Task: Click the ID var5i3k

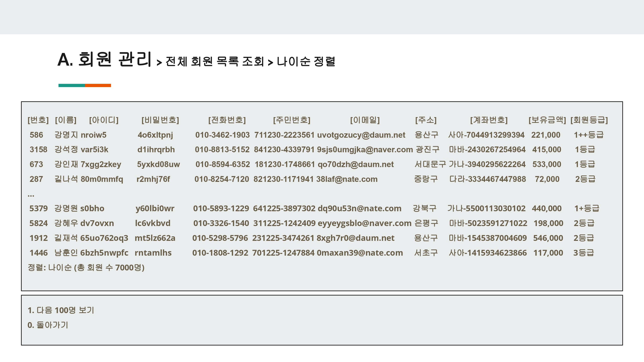Action: click(94, 149)
